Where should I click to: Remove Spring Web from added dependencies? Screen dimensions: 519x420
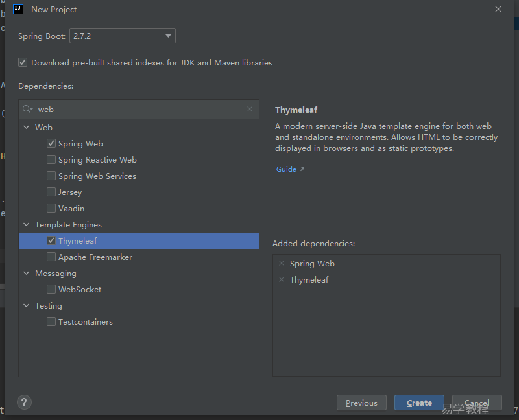[282, 263]
